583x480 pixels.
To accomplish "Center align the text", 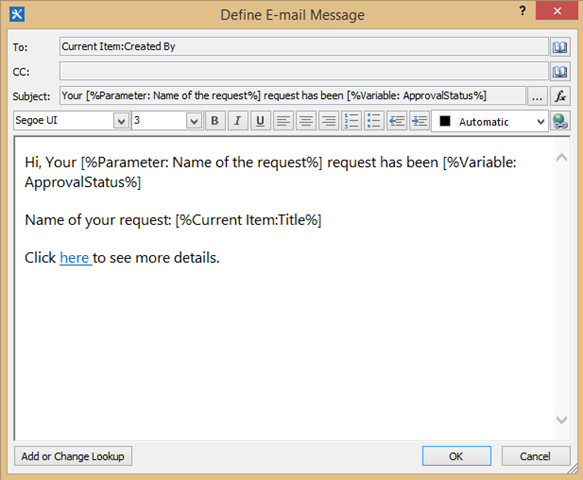I will tap(306, 121).
